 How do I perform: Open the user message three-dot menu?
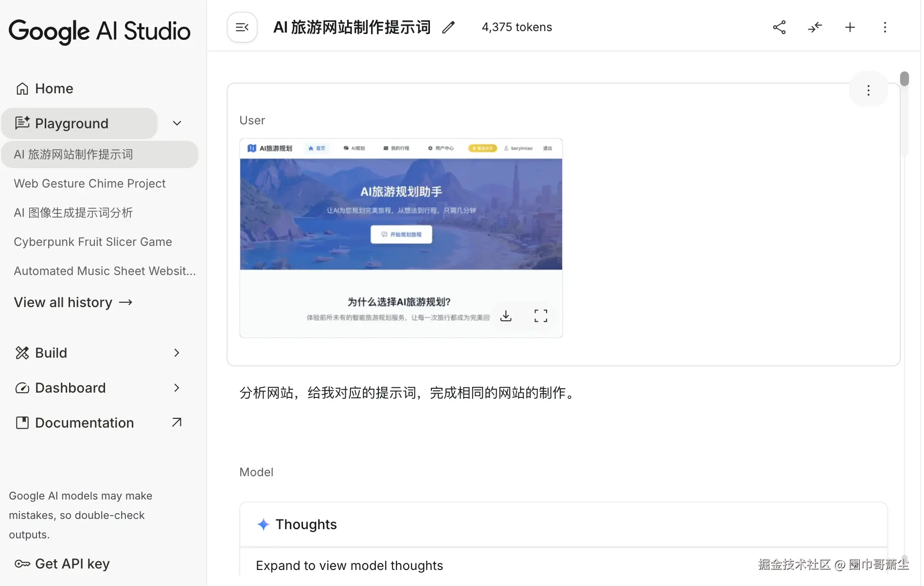click(868, 90)
